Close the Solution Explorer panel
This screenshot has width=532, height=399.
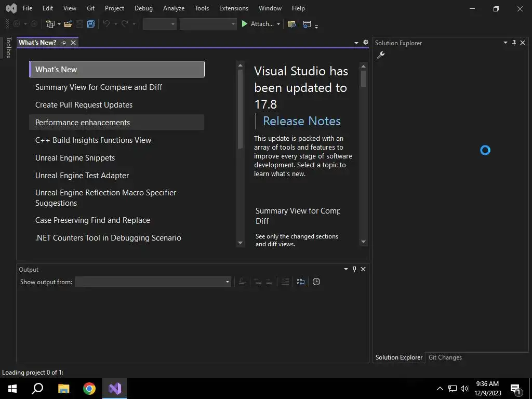pyautogui.click(x=523, y=43)
